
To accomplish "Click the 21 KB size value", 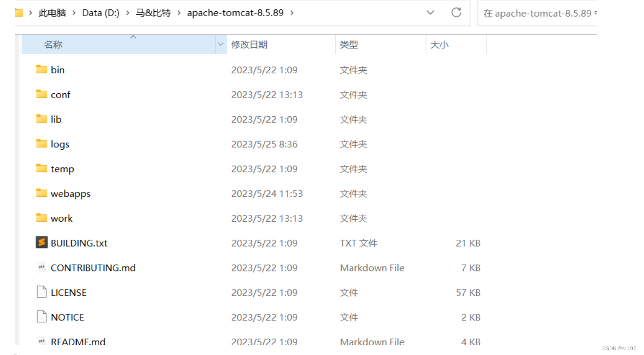I will click(x=468, y=243).
